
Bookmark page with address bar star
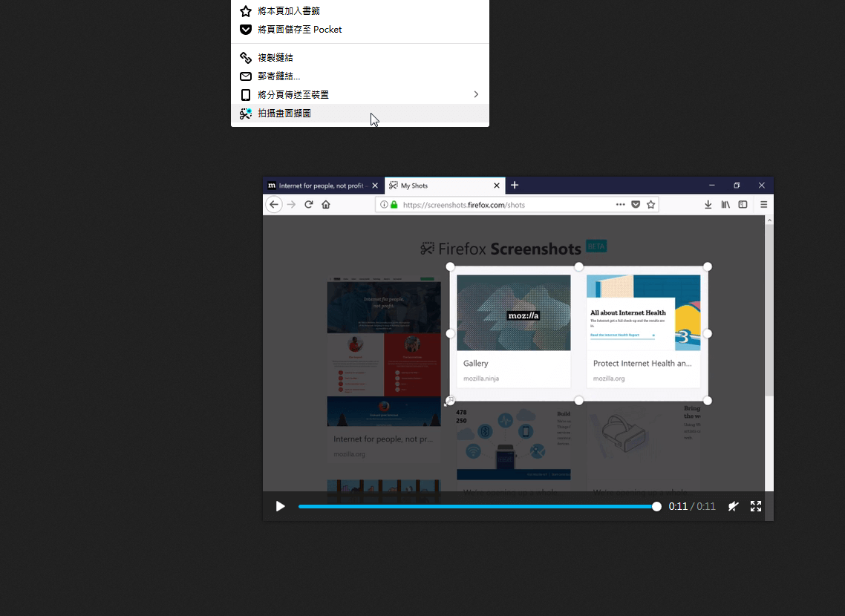point(651,205)
